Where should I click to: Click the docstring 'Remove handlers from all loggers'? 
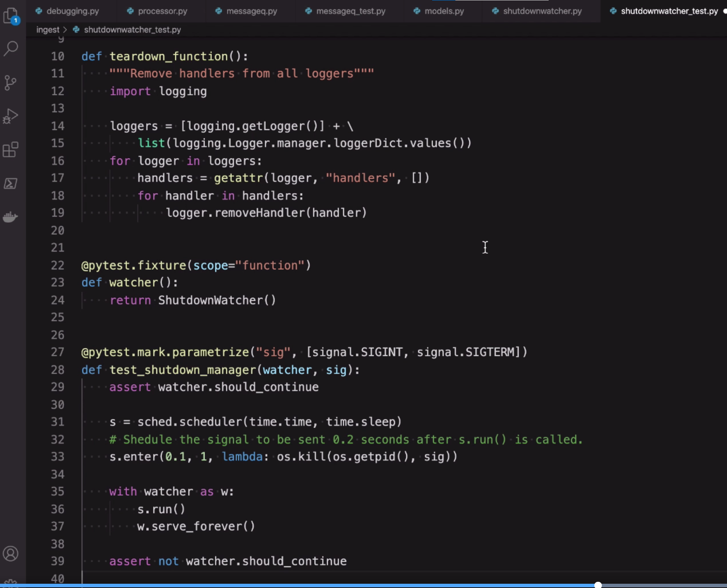click(x=241, y=74)
